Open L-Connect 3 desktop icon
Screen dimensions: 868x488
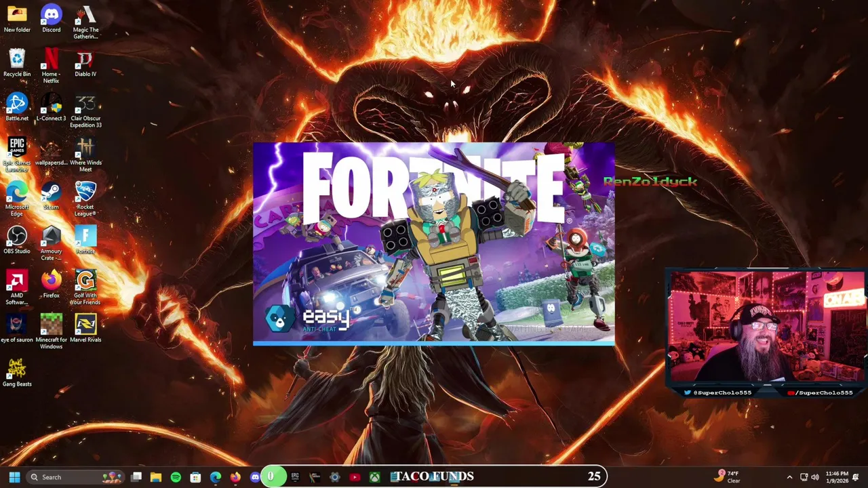(51, 107)
